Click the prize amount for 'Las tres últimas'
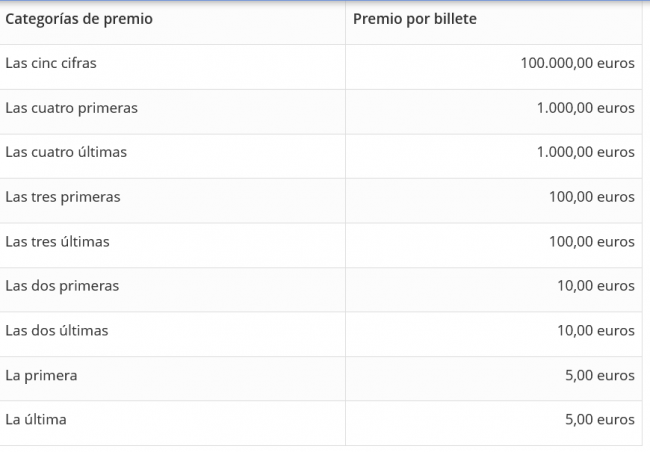The width and height of the screenshot is (650, 452). tap(591, 242)
